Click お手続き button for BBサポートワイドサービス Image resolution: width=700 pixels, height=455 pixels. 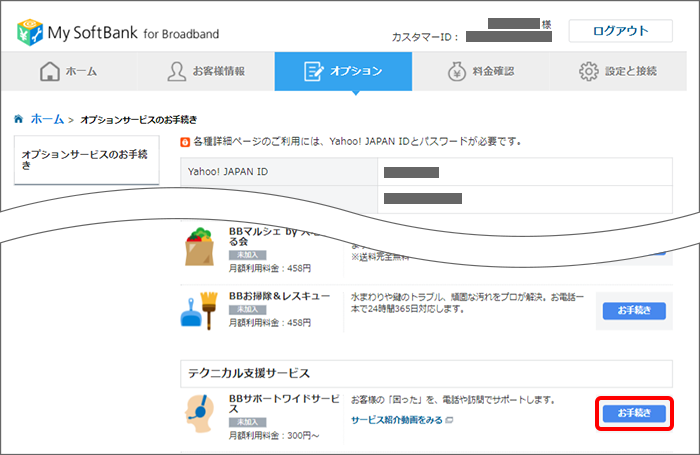pos(634,413)
